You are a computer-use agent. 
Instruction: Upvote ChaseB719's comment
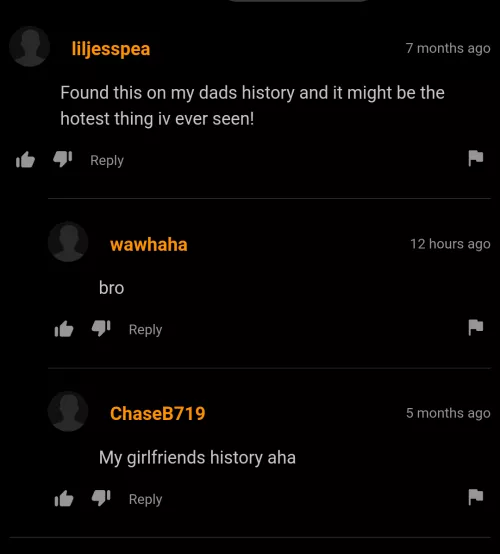[64, 499]
